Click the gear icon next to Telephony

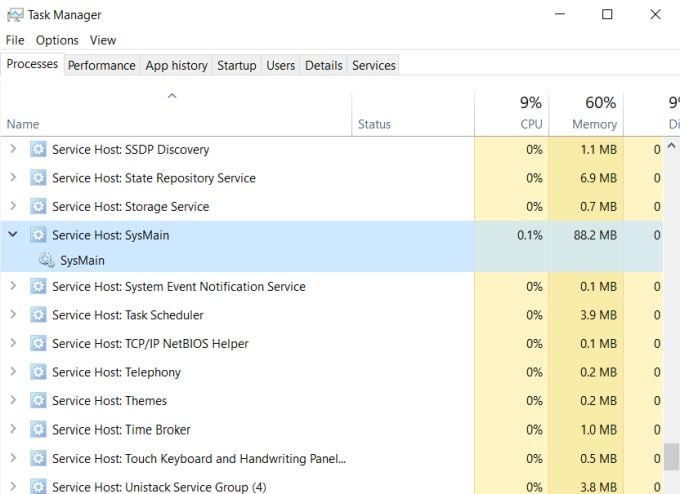click(38, 372)
